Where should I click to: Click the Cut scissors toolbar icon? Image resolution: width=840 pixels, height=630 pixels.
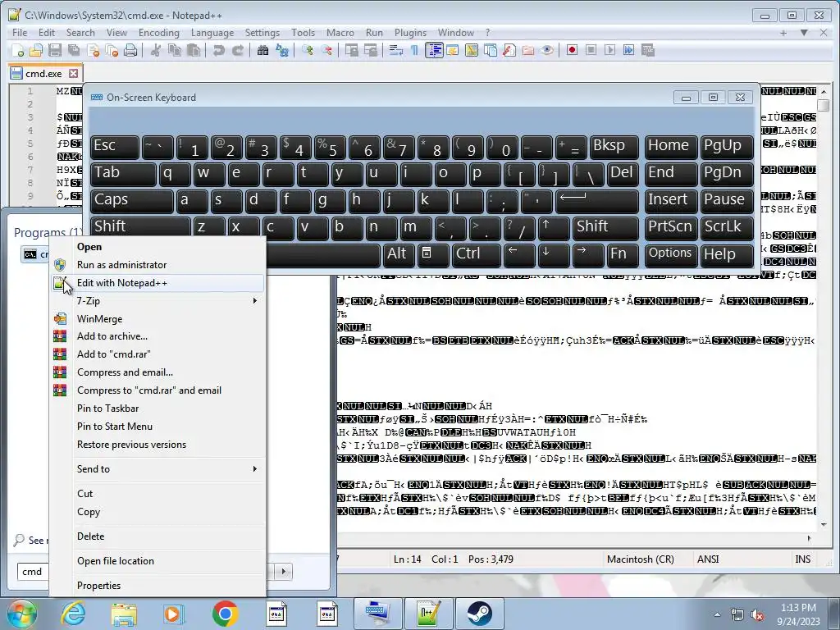click(x=156, y=50)
